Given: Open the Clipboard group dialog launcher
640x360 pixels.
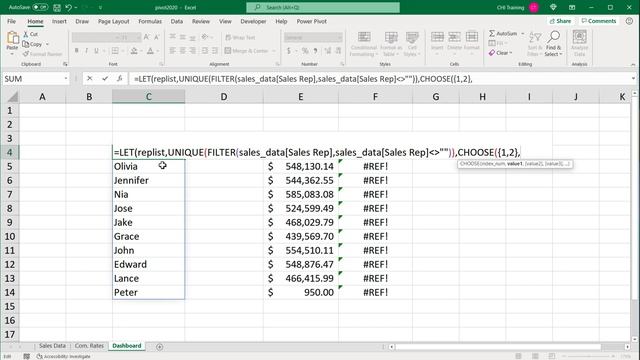Looking at the screenshot, I should (65, 64).
